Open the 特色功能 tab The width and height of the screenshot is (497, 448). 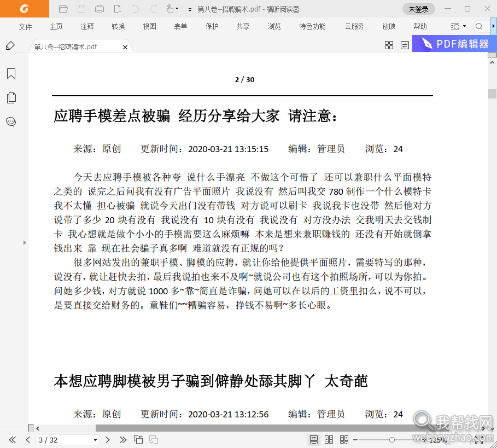313,27
